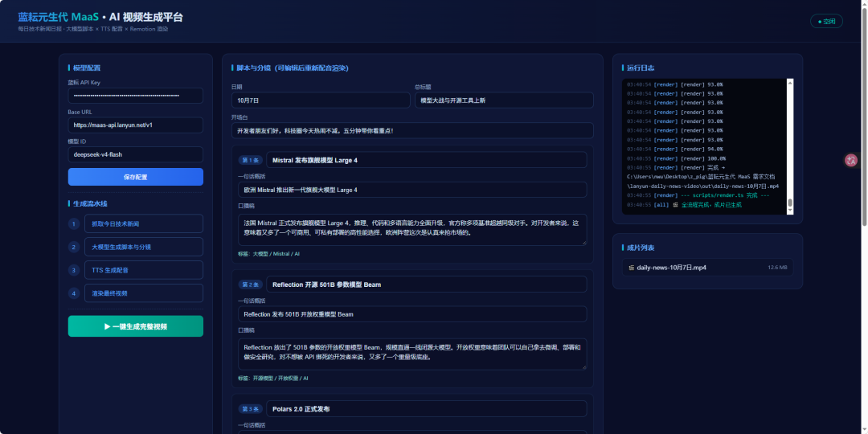Click the Base URL field
Screen dimensions: 868x434
tap(136, 125)
